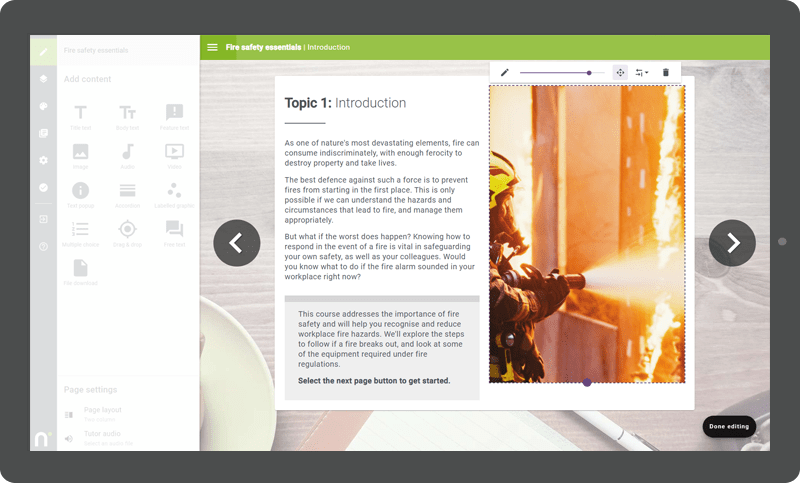Image resolution: width=800 pixels, height=490 pixels.
Task: Add a Body text block
Action: (127, 115)
